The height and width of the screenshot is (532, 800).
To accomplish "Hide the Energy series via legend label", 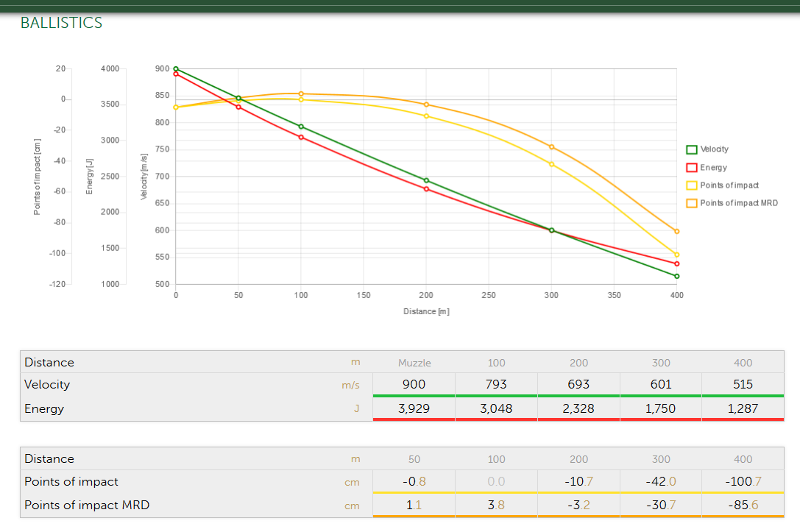I will 713,168.
